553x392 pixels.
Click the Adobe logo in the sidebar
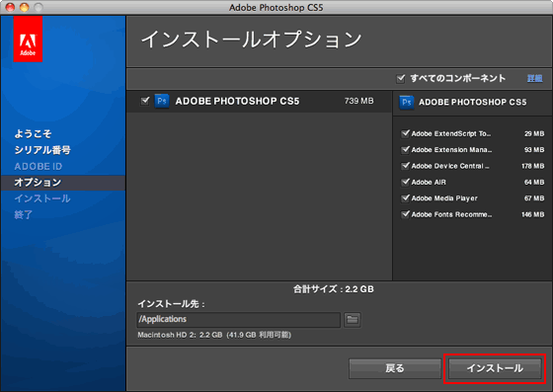tap(28, 39)
